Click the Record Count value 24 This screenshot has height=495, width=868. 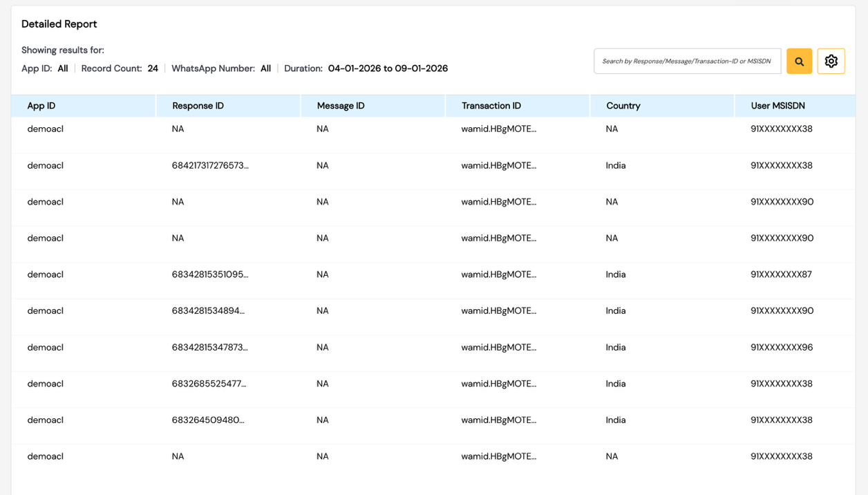tap(153, 68)
